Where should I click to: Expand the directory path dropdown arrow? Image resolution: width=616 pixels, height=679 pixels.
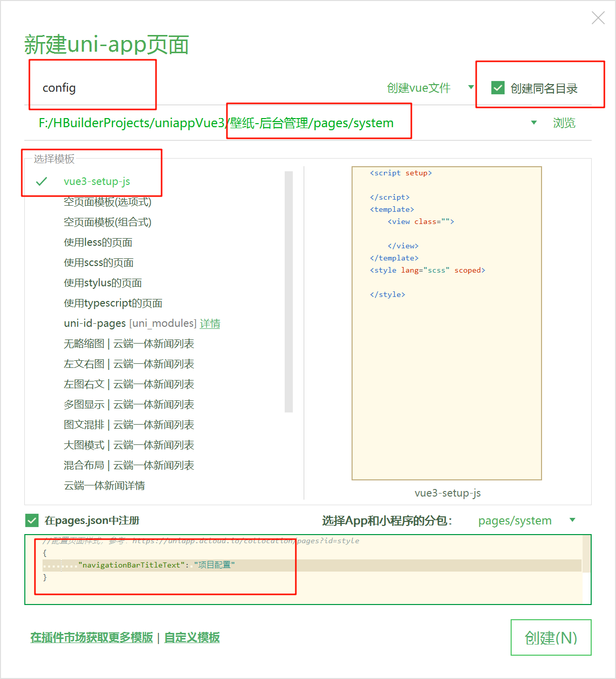point(533,123)
